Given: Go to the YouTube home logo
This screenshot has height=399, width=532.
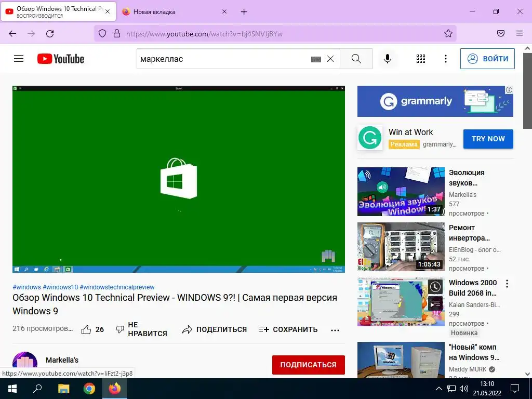Looking at the screenshot, I should coord(61,59).
